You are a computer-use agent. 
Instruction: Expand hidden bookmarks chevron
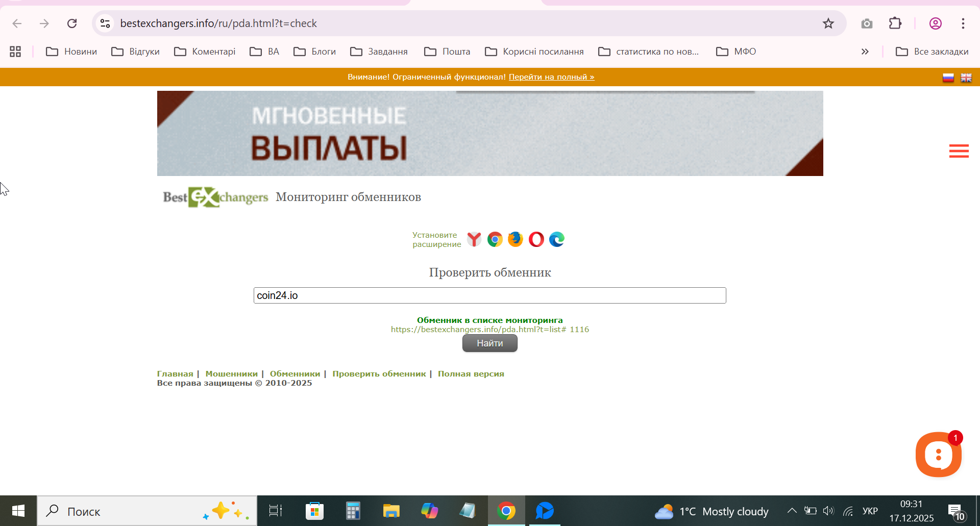pos(865,52)
